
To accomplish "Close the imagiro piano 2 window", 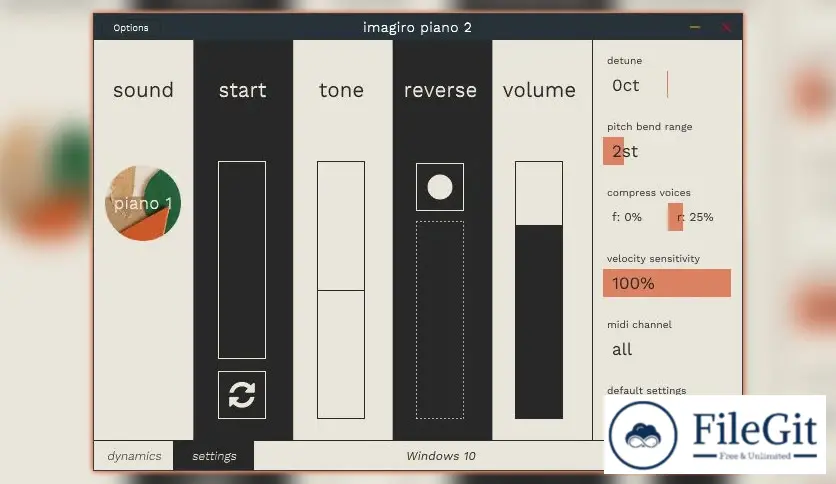I will click(x=726, y=27).
